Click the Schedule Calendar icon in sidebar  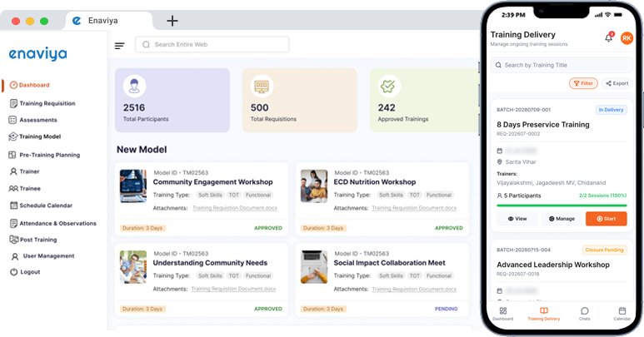[x=13, y=206]
